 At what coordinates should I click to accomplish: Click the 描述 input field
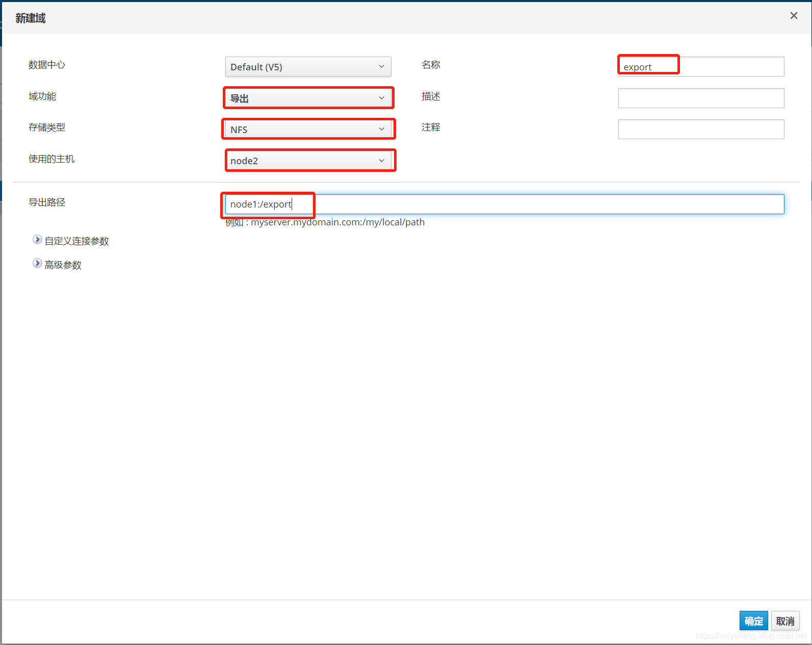pyautogui.click(x=701, y=98)
